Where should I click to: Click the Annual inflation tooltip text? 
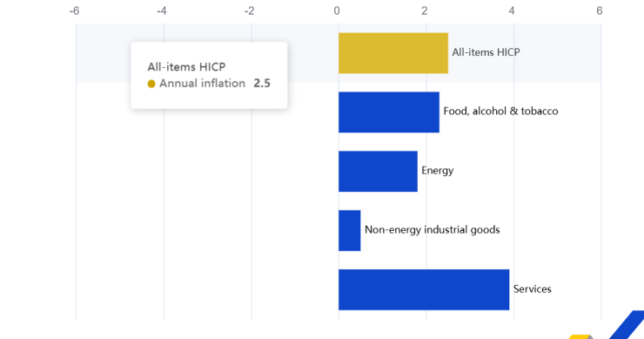pos(202,83)
